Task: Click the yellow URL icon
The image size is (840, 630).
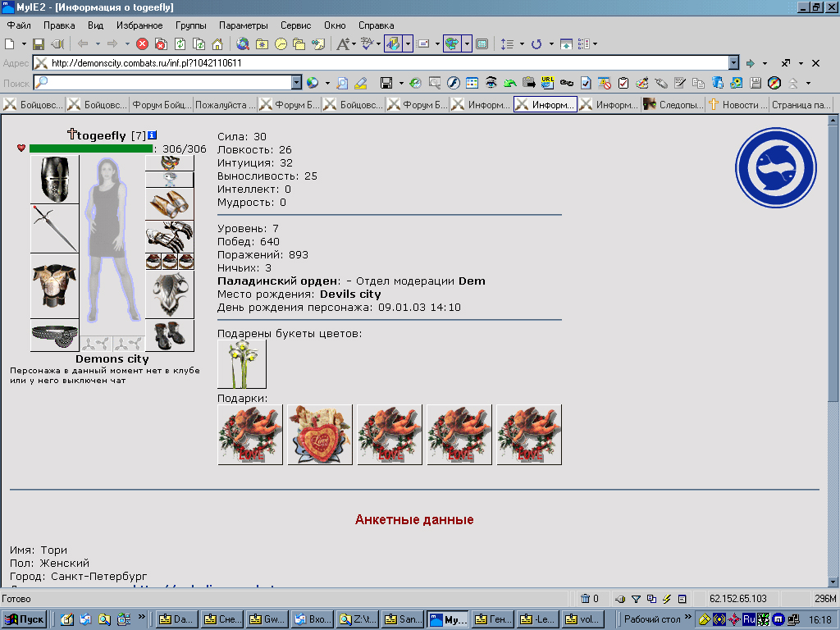Action: [x=547, y=83]
